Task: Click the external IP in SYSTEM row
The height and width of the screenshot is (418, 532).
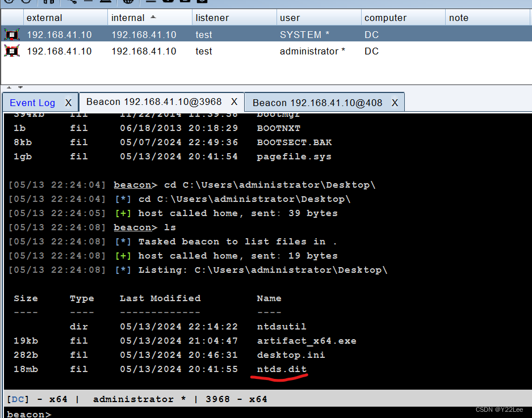Action: click(60, 35)
